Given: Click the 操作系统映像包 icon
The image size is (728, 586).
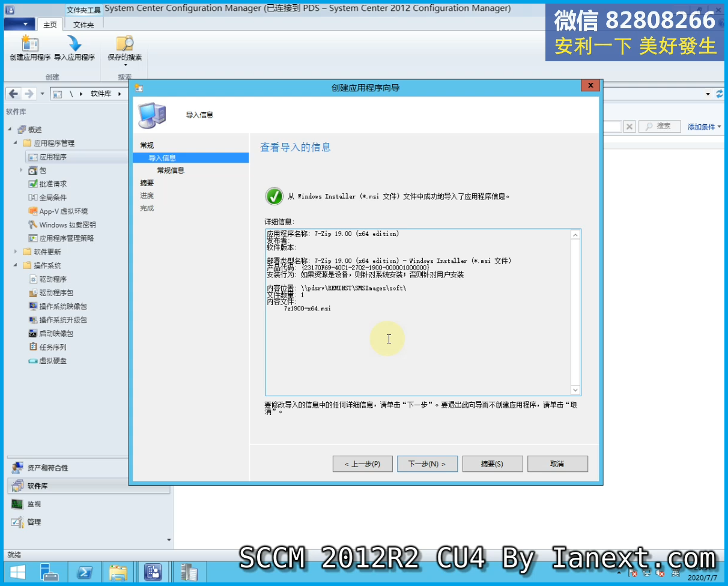Looking at the screenshot, I should pyautogui.click(x=33, y=306).
